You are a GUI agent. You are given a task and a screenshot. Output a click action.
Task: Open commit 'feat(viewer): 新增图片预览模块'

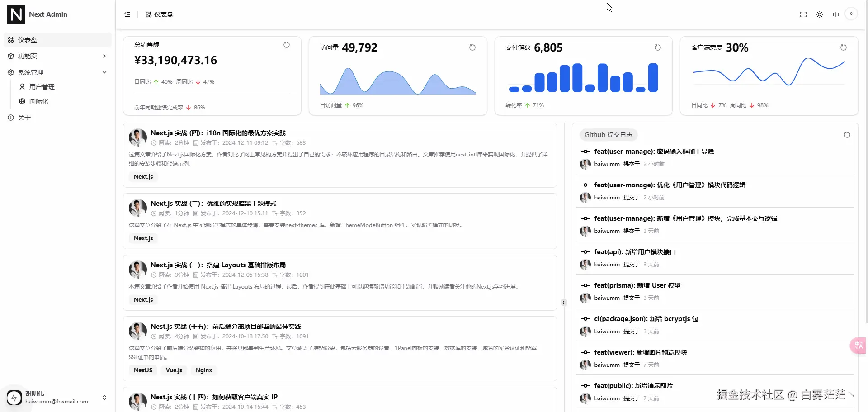[x=641, y=352]
